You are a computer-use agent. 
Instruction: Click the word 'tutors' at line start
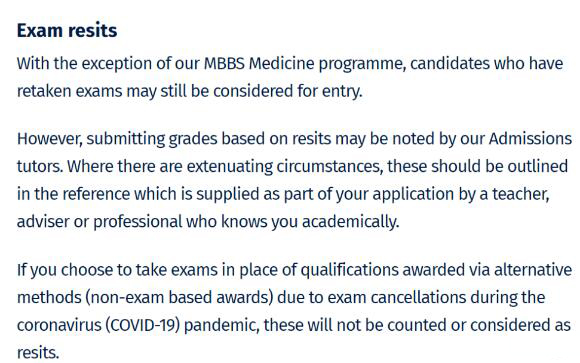click(x=40, y=167)
